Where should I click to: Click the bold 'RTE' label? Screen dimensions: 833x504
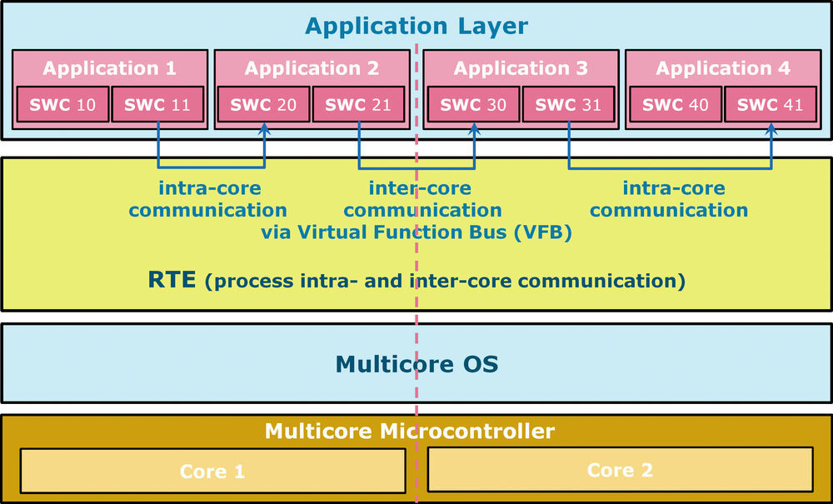(x=172, y=279)
